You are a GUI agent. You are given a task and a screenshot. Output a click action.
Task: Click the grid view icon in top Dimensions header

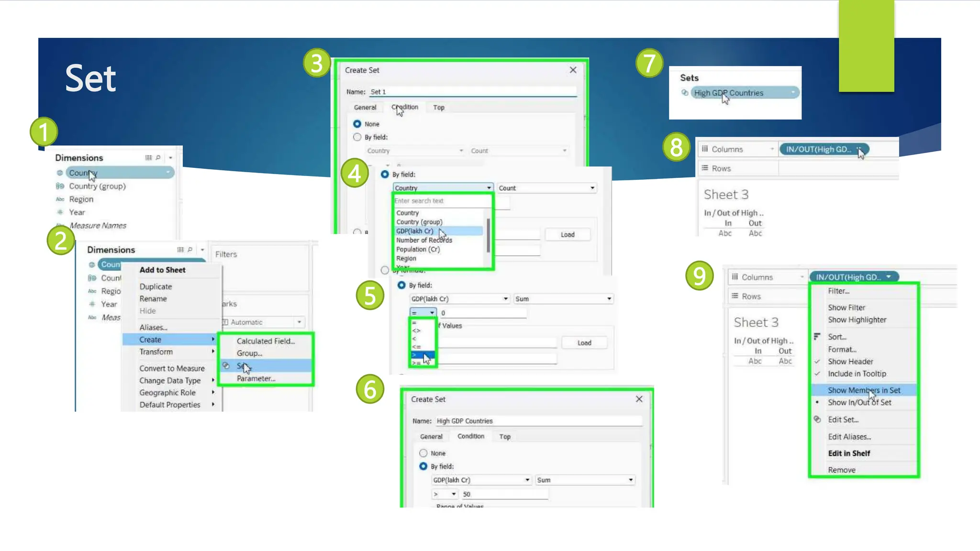[x=148, y=157]
